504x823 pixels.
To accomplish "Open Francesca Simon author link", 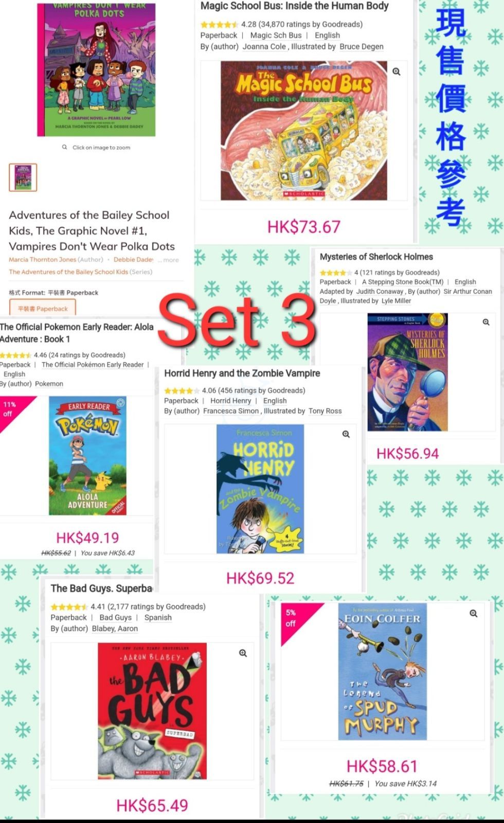I will click(x=231, y=411).
